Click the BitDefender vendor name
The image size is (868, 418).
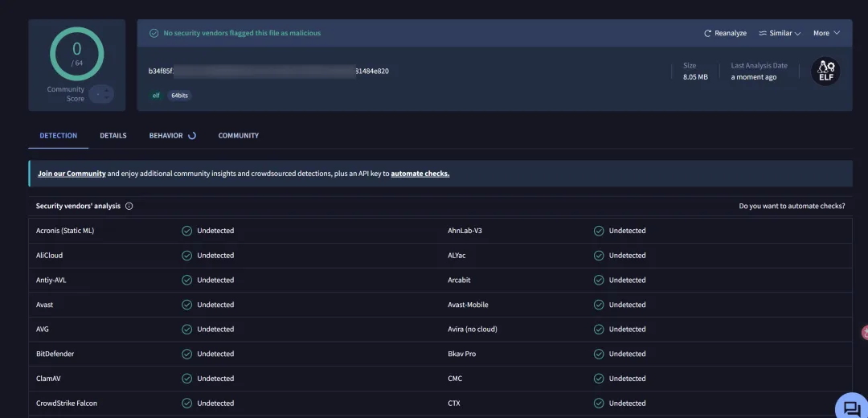[x=55, y=354]
